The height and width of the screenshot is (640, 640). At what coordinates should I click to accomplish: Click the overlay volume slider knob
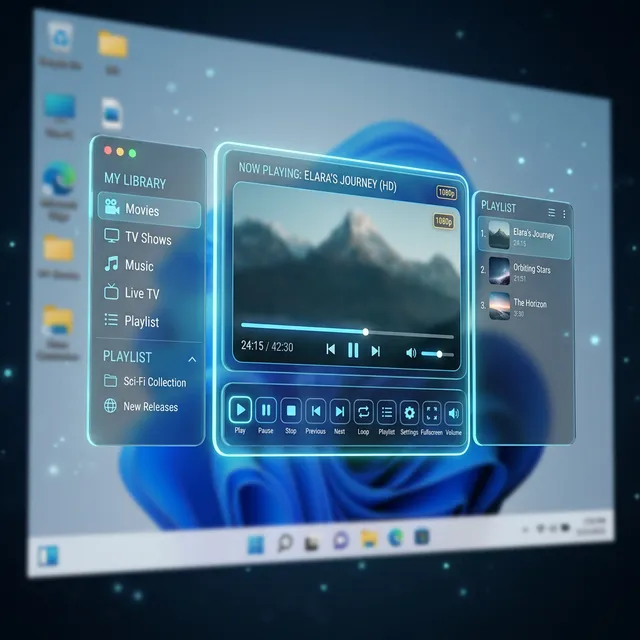tap(440, 354)
